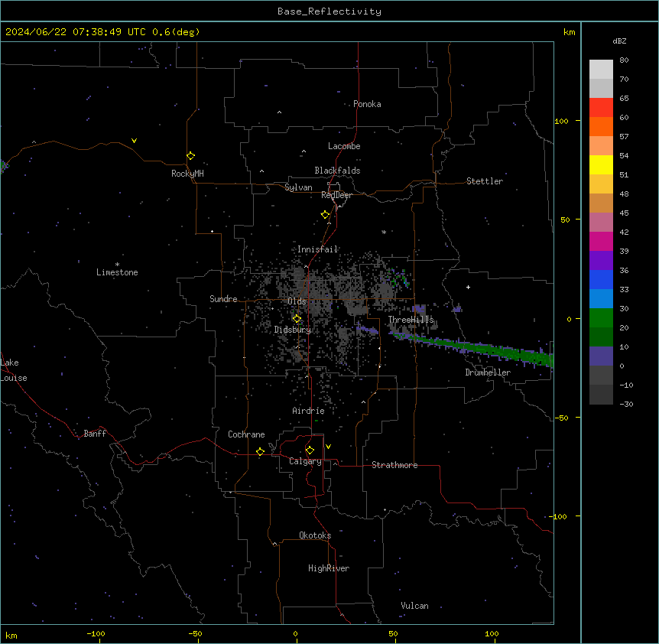Click the blue 33-36 dBZ legend swatch
This screenshot has height=644, width=659.
pos(601,279)
